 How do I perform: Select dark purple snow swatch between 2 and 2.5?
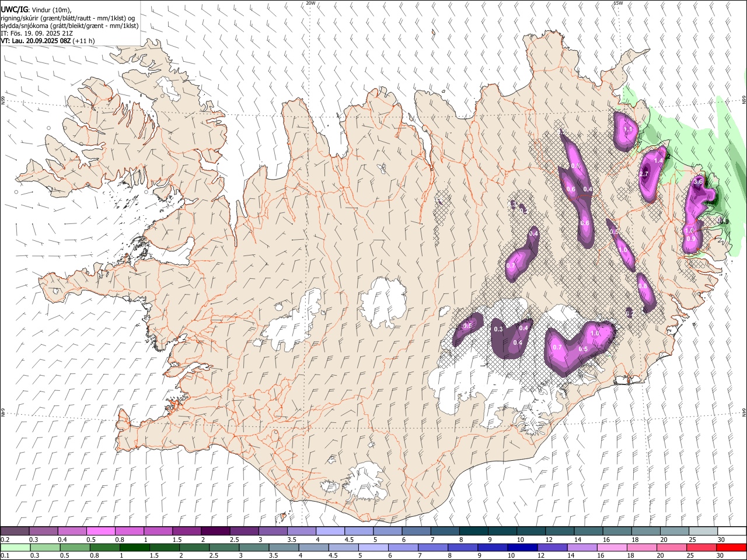click(215, 531)
